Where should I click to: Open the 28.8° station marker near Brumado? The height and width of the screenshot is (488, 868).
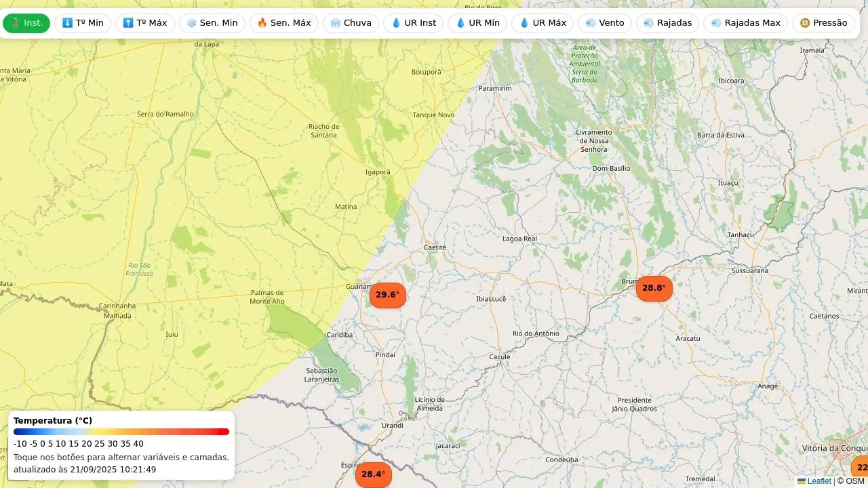click(654, 288)
